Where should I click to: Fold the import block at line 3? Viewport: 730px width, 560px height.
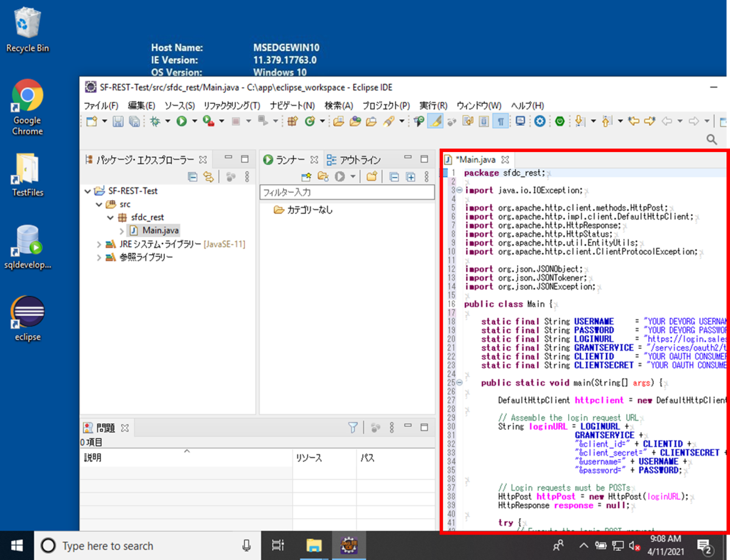[459, 190]
